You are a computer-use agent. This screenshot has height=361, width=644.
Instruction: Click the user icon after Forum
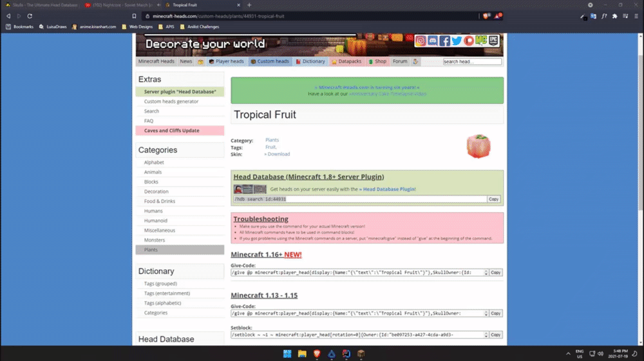point(415,61)
